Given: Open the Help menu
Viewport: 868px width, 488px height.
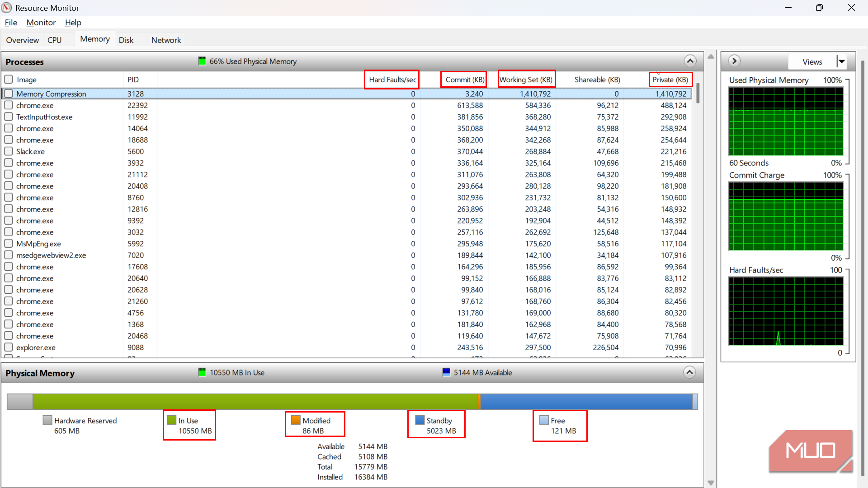Looking at the screenshot, I should [x=73, y=23].
